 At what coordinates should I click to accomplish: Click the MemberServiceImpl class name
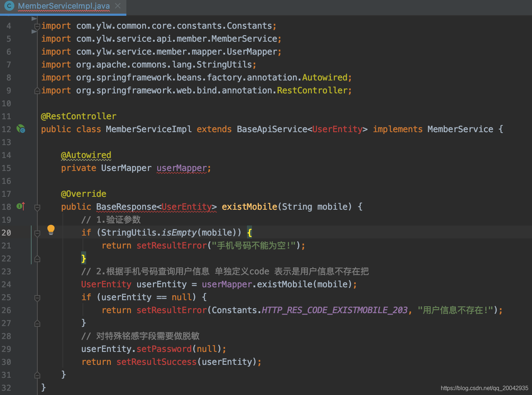tap(149, 129)
